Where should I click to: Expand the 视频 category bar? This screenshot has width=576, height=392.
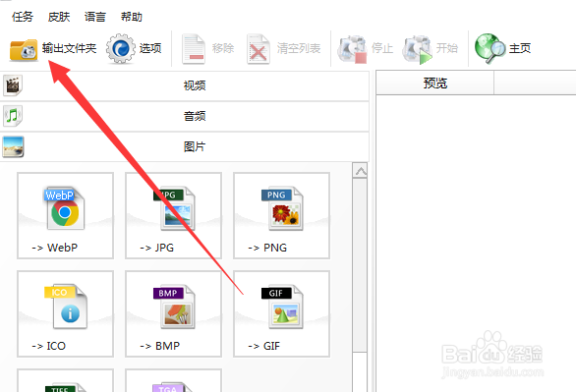click(x=185, y=85)
